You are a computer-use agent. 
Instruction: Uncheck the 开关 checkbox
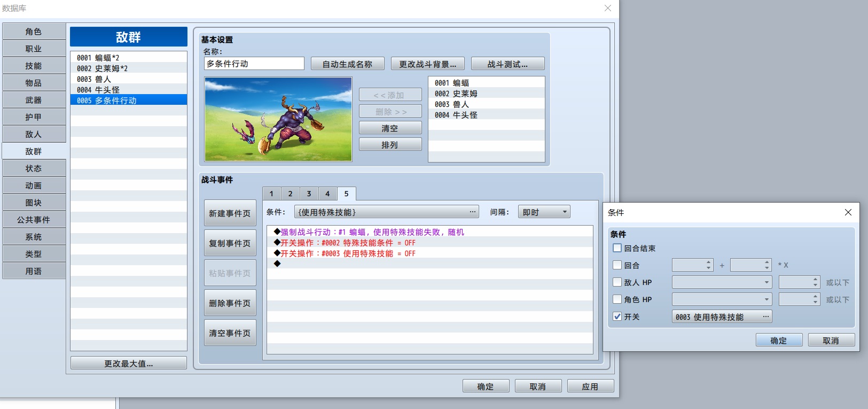pyautogui.click(x=617, y=317)
